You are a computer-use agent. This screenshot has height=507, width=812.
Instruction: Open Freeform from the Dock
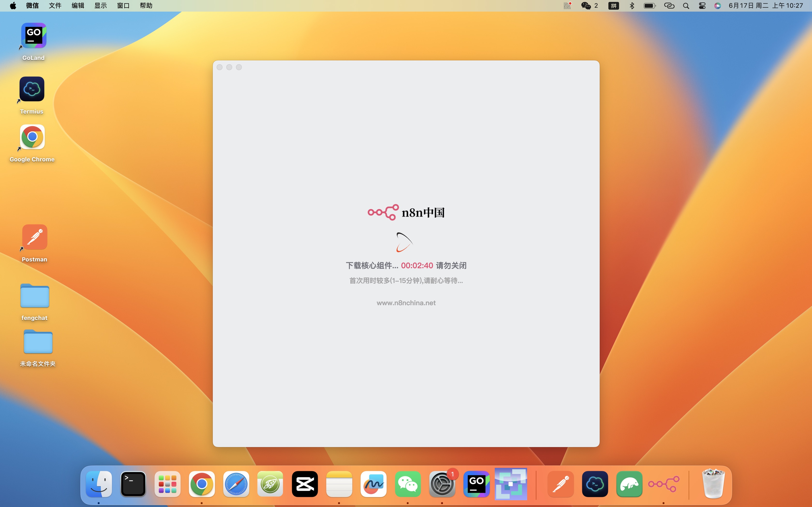373,484
